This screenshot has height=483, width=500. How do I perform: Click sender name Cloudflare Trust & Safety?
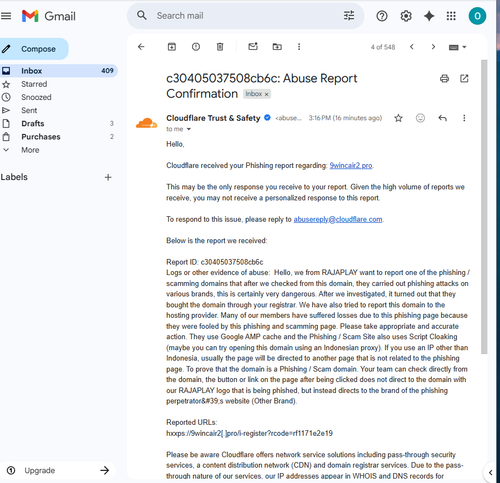point(213,118)
